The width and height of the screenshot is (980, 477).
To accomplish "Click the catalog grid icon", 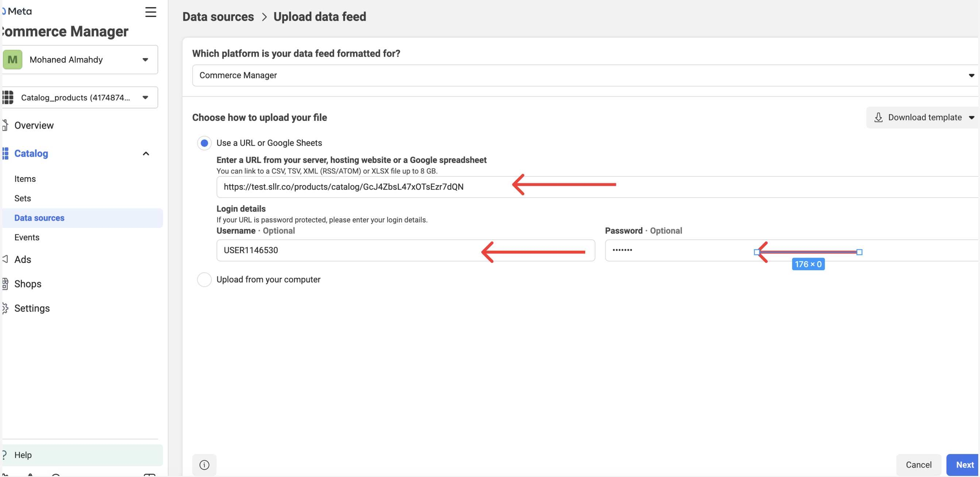I will (8, 98).
